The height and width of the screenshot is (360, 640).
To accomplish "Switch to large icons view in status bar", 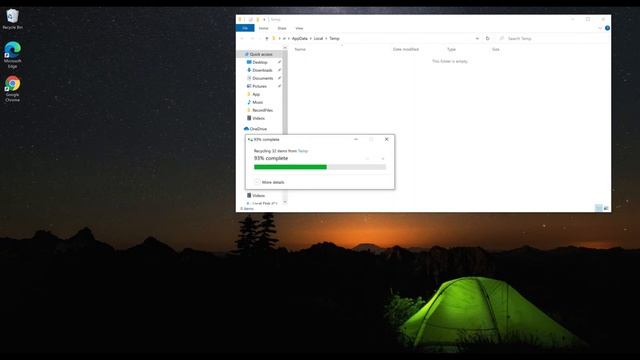I will coord(606,208).
